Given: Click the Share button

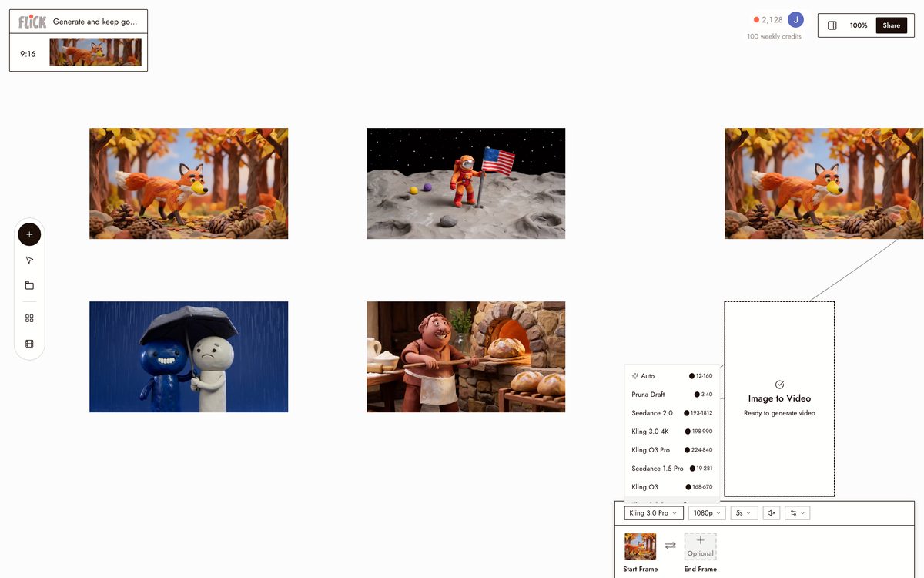Looking at the screenshot, I should point(892,25).
